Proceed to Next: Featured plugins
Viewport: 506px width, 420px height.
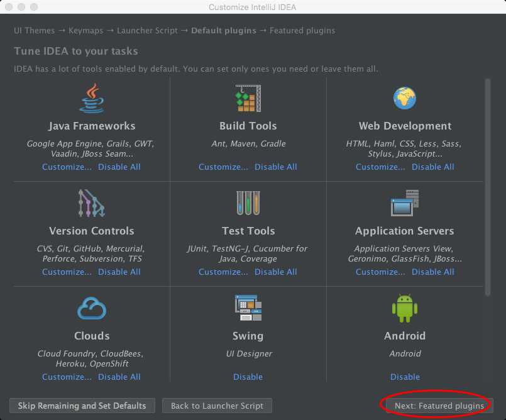point(439,406)
